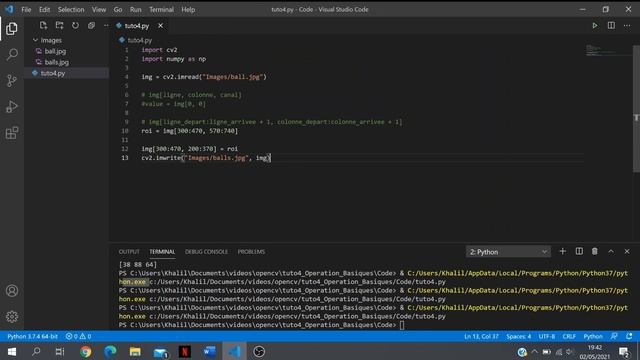
Task: Open the View menu
Action: 99,9
